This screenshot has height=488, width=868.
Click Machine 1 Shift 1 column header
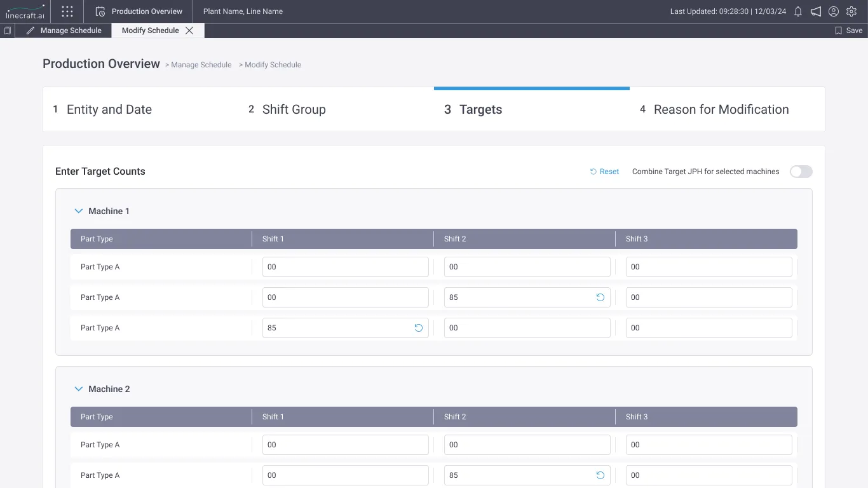(x=343, y=239)
